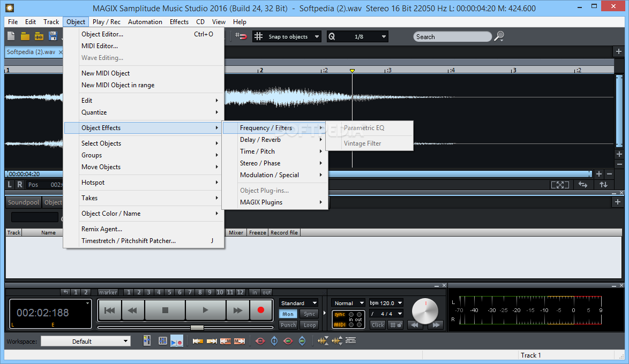Create a new project via toolbar page icon
The image size is (629, 364).
tap(11, 36)
